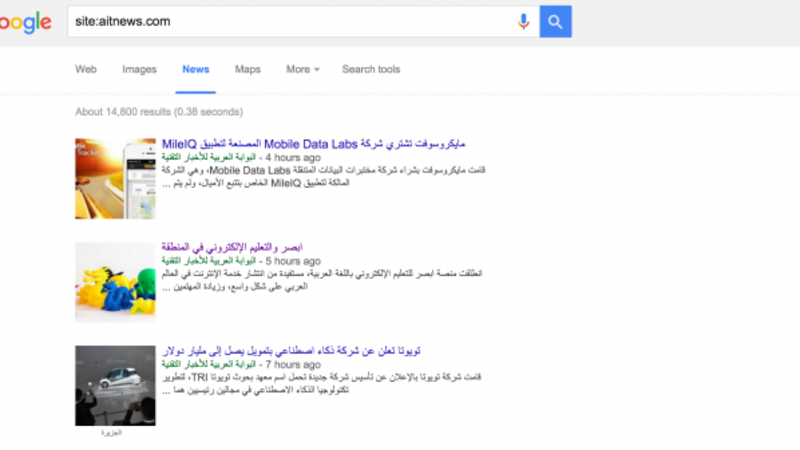Image resolution: width=800 pixels, height=450 pixels.
Task: Switch to the Images tab
Action: pyautogui.click(x=139, y=69)
